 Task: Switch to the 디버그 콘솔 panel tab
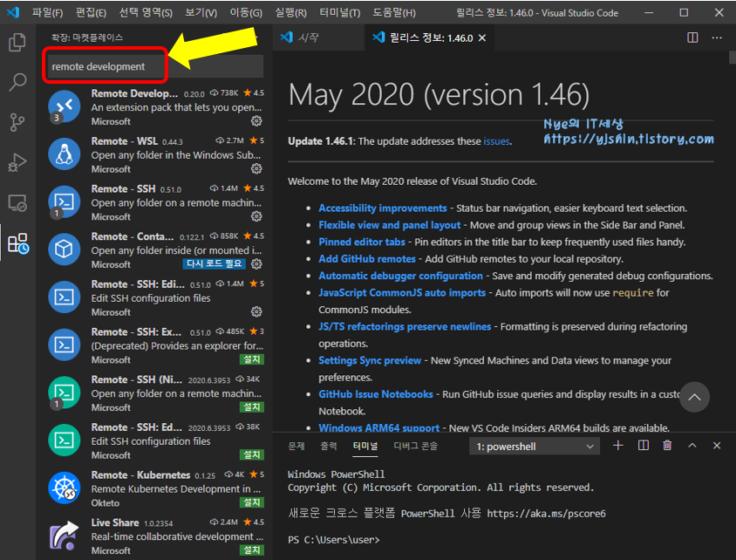[x=415, y=446]
